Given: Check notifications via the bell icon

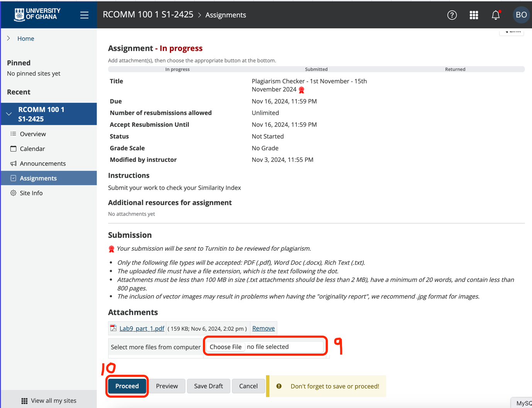Looking at the screenshot, I should 495,15.
